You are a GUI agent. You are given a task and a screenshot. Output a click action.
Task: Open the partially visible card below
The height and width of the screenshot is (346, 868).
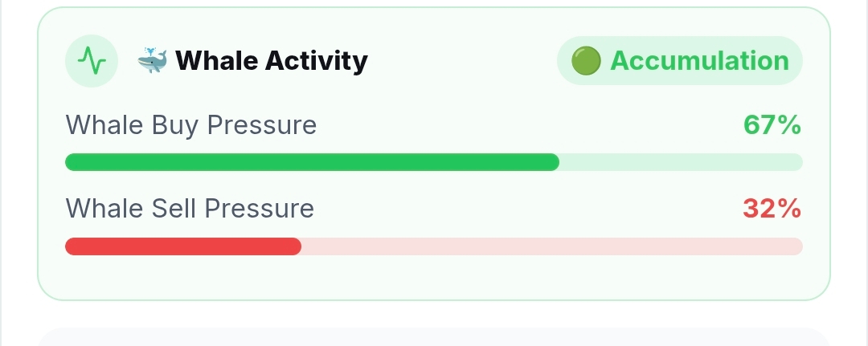pos(434,337)
